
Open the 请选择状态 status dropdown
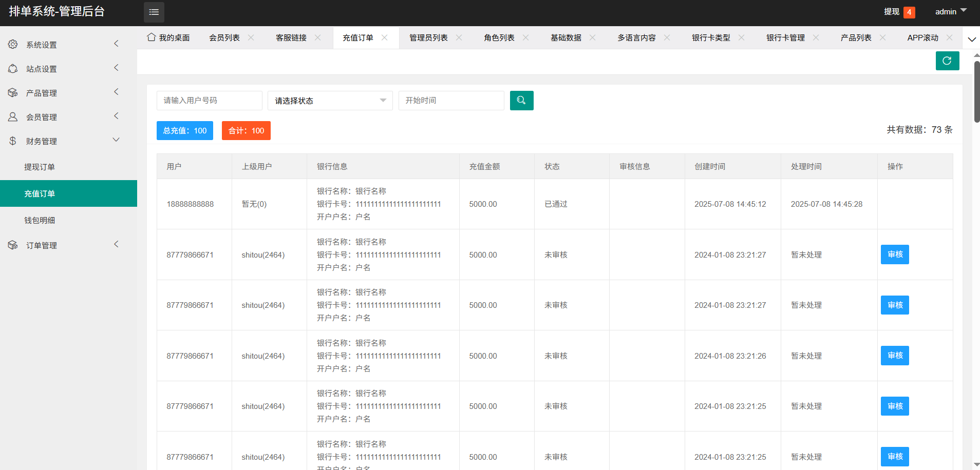point(330,101)
